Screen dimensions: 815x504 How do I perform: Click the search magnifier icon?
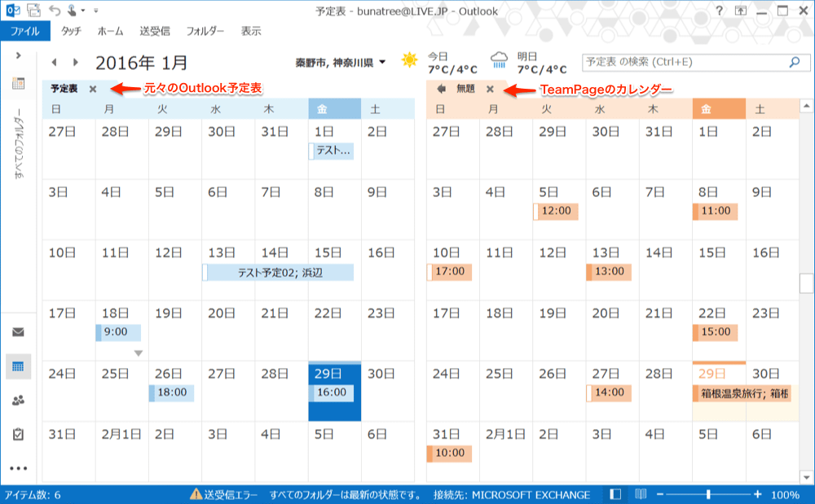tap(795, 62)
